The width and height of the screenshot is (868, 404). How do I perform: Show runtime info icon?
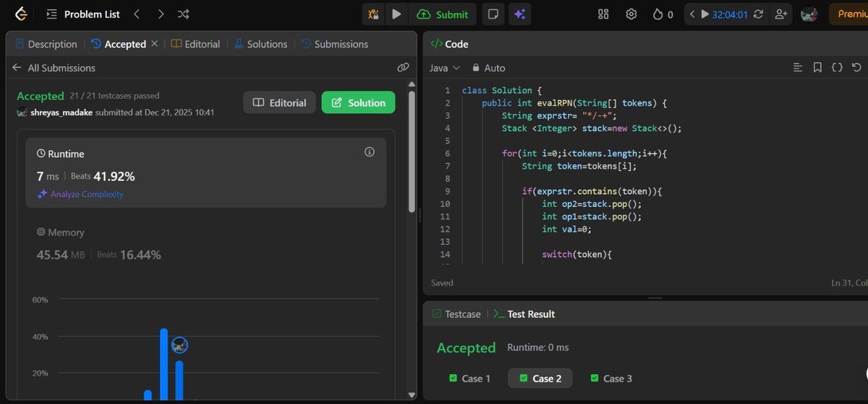370,152
